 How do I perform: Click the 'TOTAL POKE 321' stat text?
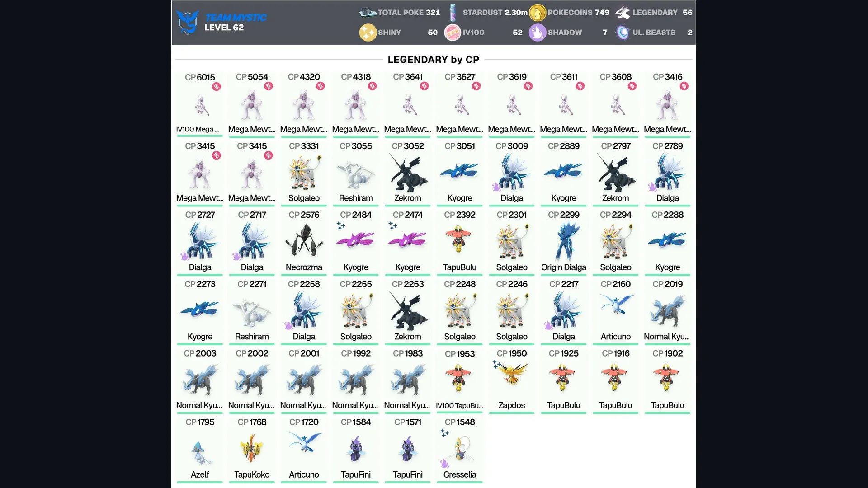pos(409,13)
